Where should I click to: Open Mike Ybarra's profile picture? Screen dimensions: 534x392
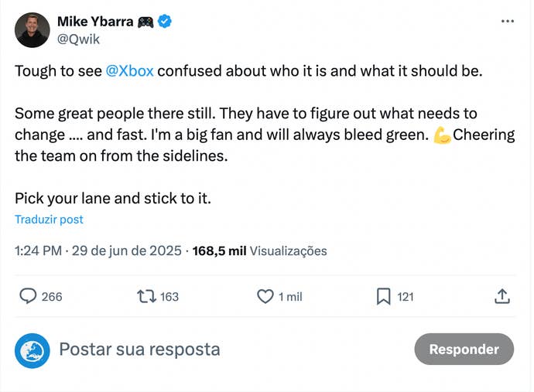pos(33,30)
